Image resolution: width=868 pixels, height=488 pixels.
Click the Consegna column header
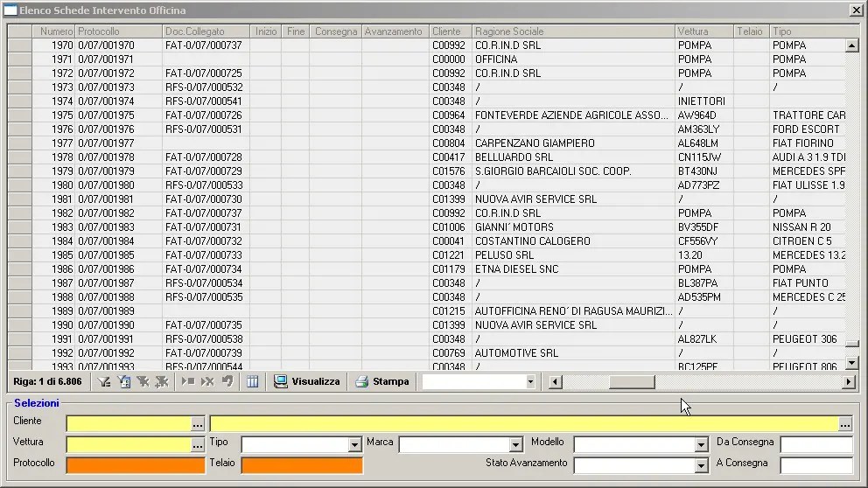[x=335, y=31]
